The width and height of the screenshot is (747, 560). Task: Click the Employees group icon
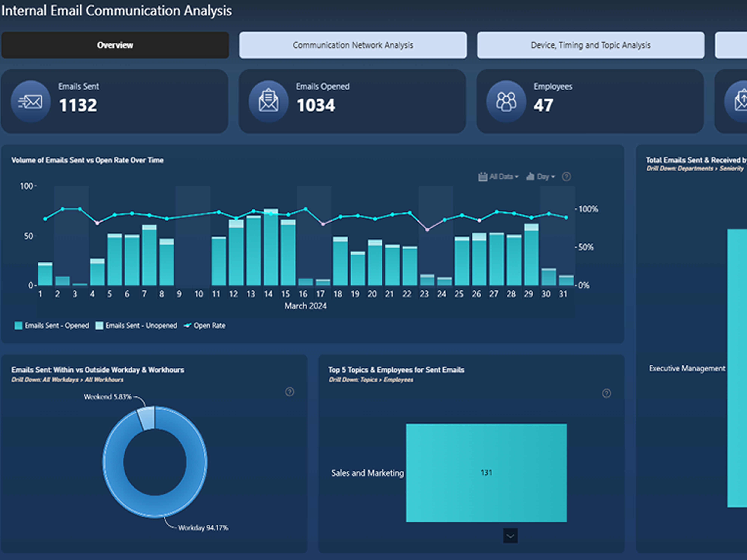[x=506, y=101]
